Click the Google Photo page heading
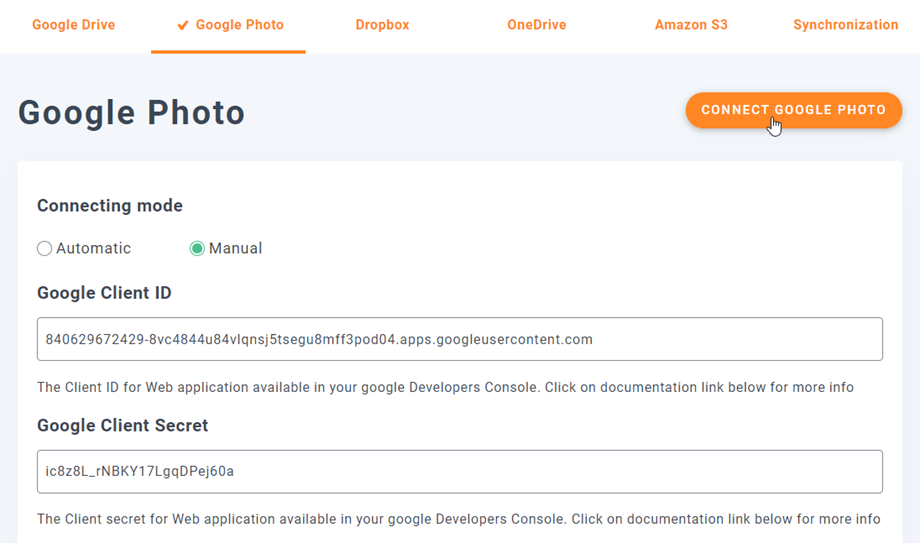The image size is (920, 543). (x=132, y=113)
